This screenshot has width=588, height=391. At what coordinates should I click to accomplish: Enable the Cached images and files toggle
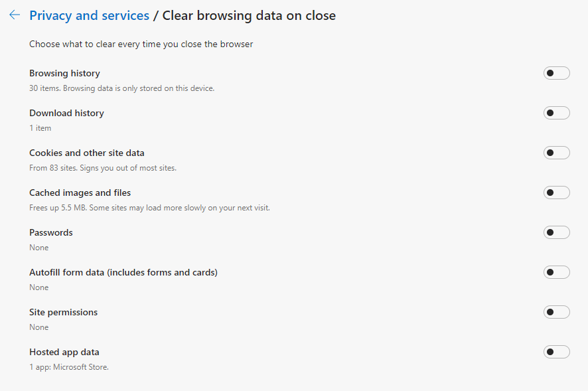556,193
